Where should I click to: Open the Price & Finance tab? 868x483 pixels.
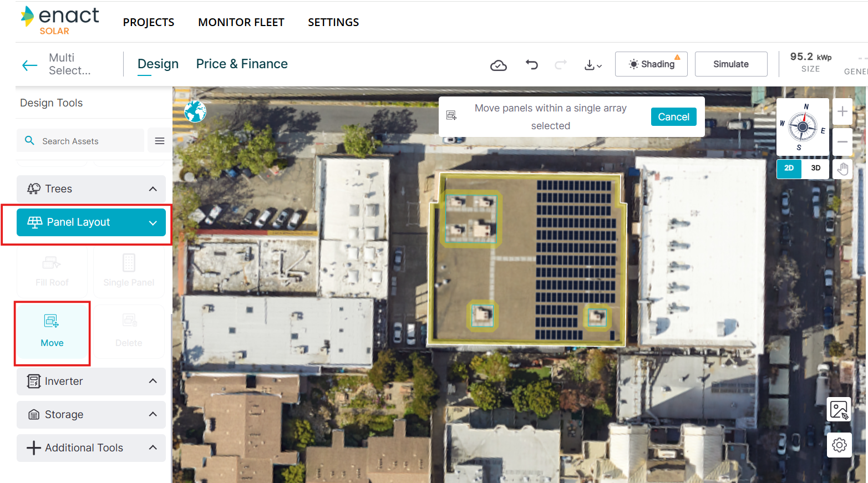242,64
